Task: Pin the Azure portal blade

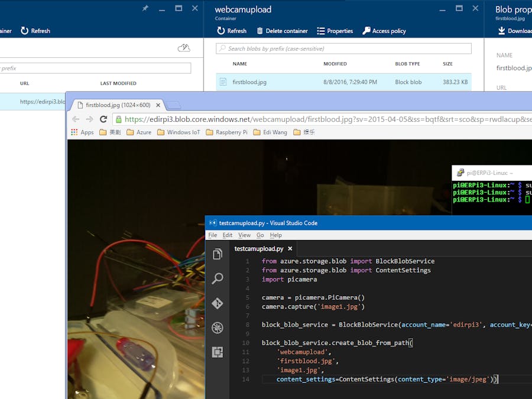Action: coord(145,8)
